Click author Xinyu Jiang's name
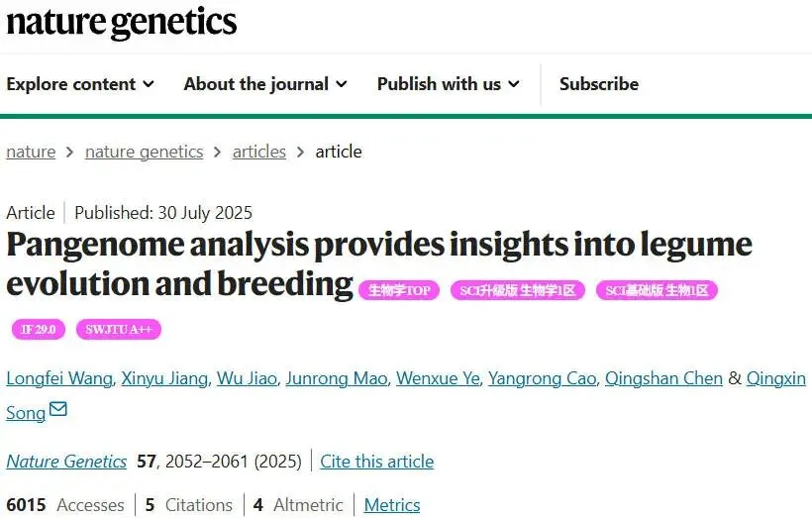The image size is (812, 518). 164,378
